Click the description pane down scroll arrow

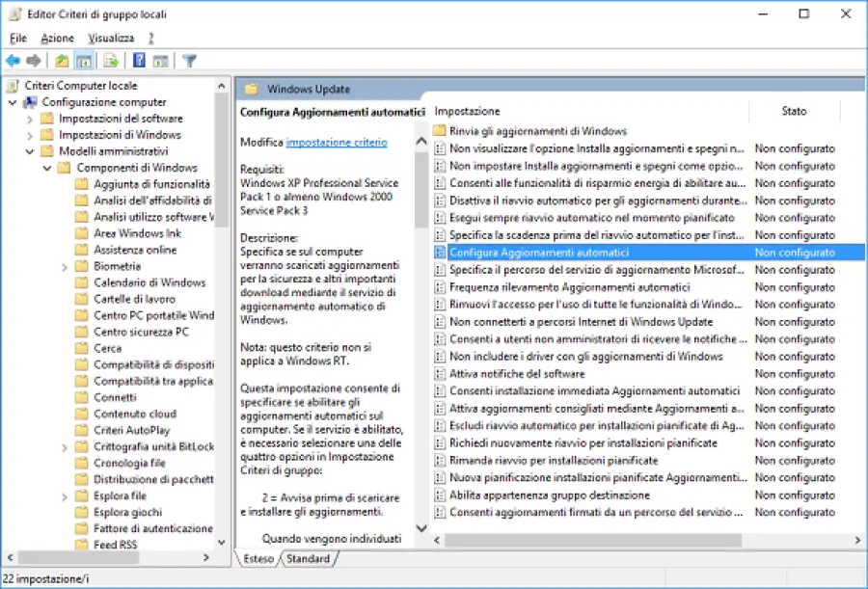click(x=421, y=528)
